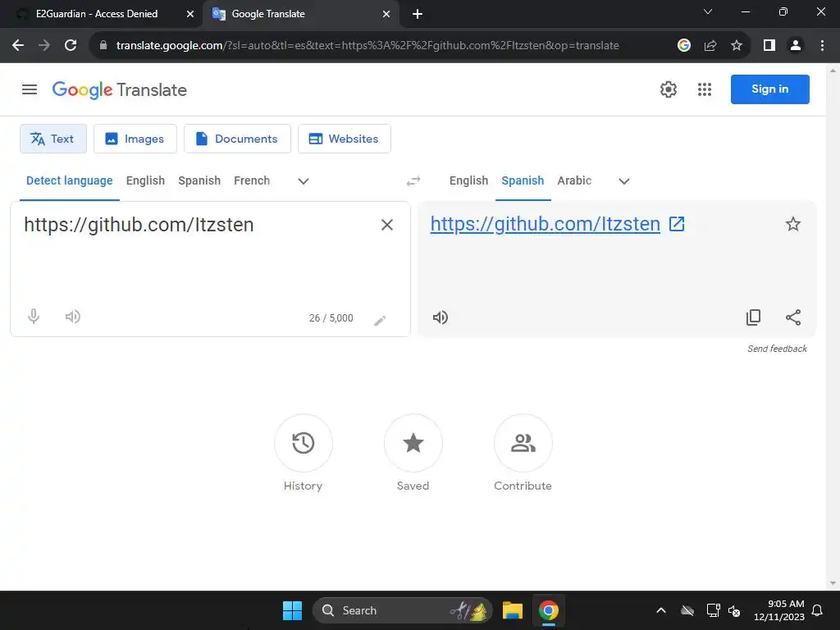Click the taskbar Search box
This screenshot has height=630, width=840.
402,610
